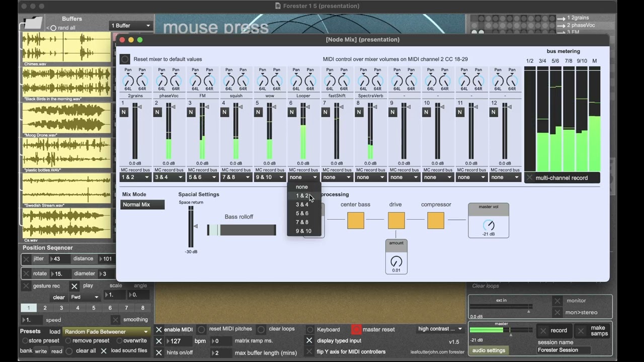Click the make samps button
Viewport: 644px width, 362px height.
593,331
